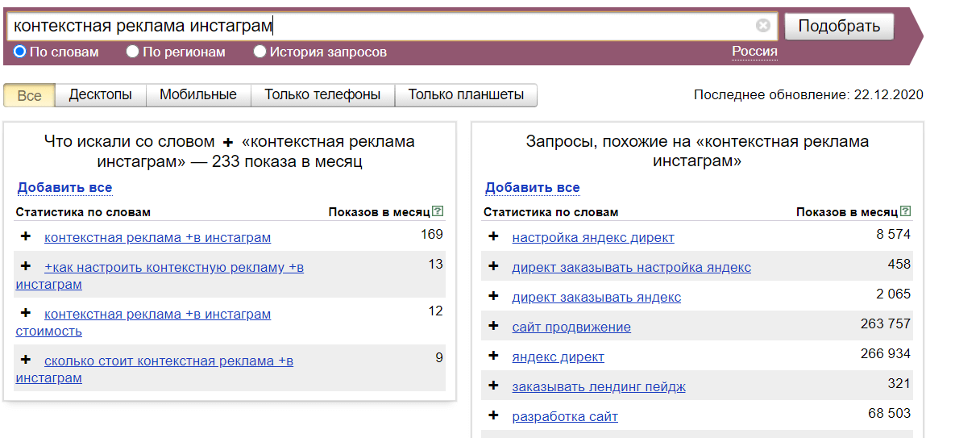Add '+как настроить контекстную рекламу' query via plus icon
The height and width of the screenshot is (438, 980).
click(26, 266)
